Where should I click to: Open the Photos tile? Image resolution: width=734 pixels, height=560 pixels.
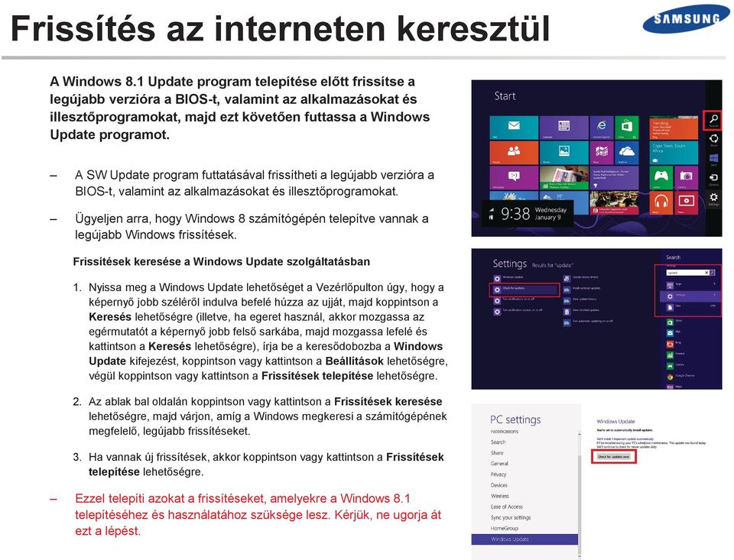(x=563, y=153)
